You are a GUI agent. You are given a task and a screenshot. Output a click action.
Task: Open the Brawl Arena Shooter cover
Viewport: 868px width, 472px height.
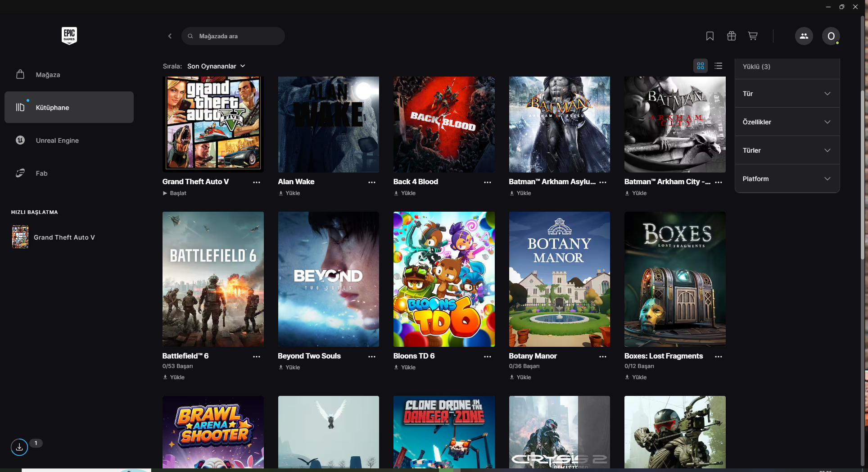click(x=213, y=432)
